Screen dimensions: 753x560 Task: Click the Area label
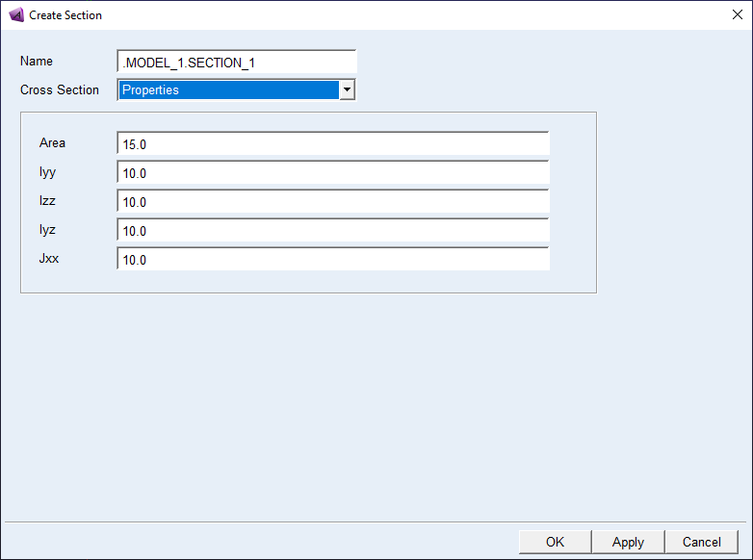[52, 143]
